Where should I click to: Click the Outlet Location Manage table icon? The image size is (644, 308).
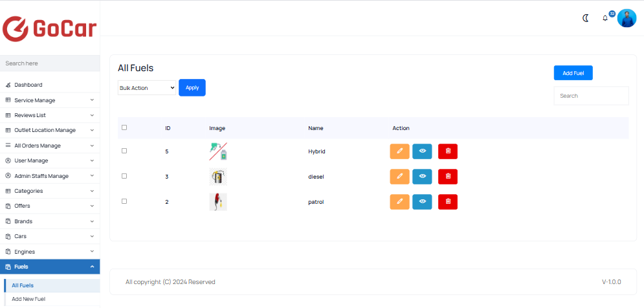tap(8, 130)
